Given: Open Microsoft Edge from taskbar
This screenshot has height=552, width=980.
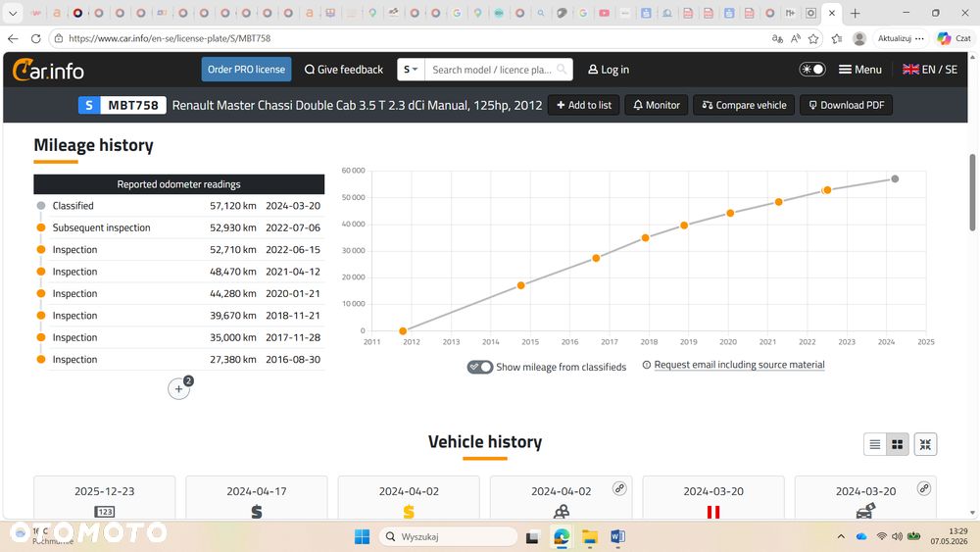Looking at the screenshot, I should click(x=562, y=536).
